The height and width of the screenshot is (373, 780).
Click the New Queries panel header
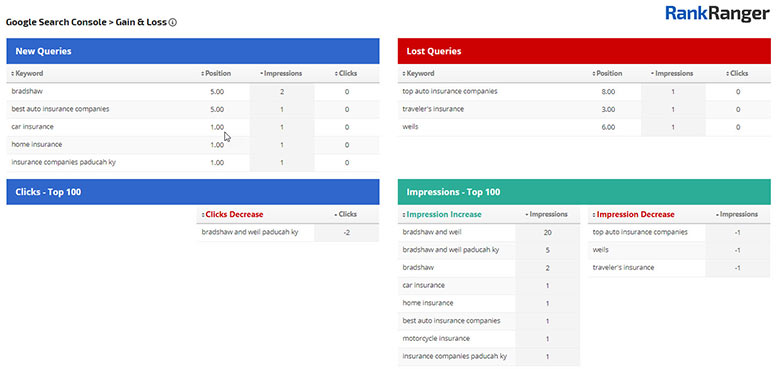point(193,51)
